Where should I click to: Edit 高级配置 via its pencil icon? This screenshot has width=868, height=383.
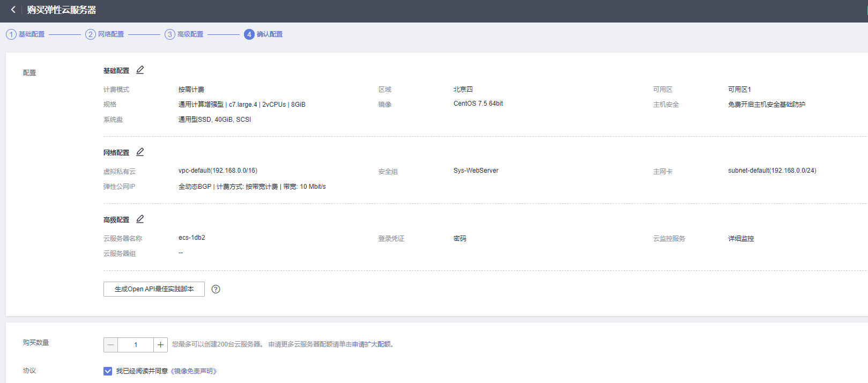coord(140,219)
